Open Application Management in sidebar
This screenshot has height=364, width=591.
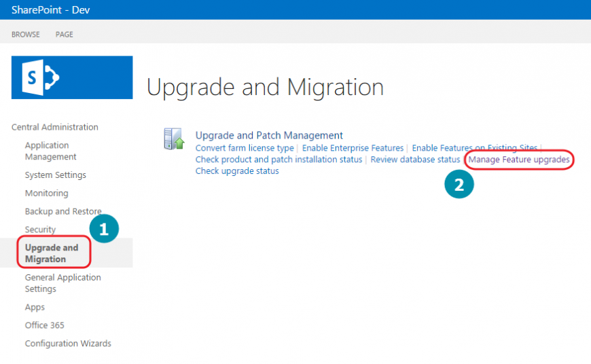click(x=50, y=151)
